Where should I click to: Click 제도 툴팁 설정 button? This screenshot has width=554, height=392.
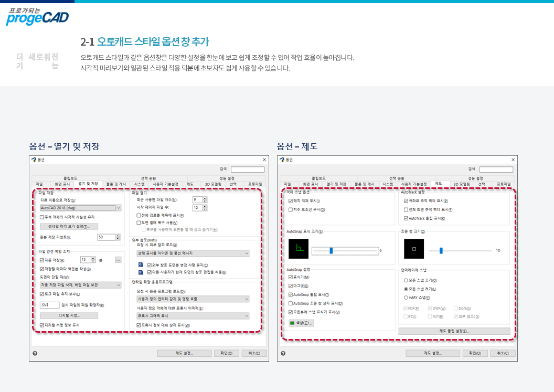(454, 331)
